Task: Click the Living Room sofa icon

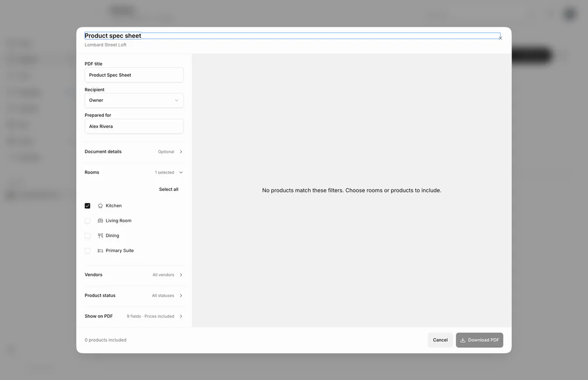Action: [100, 221]
